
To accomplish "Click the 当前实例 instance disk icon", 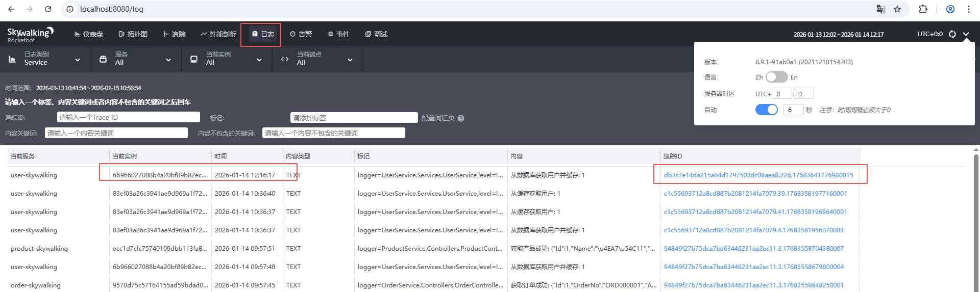I will pos(194,59).
